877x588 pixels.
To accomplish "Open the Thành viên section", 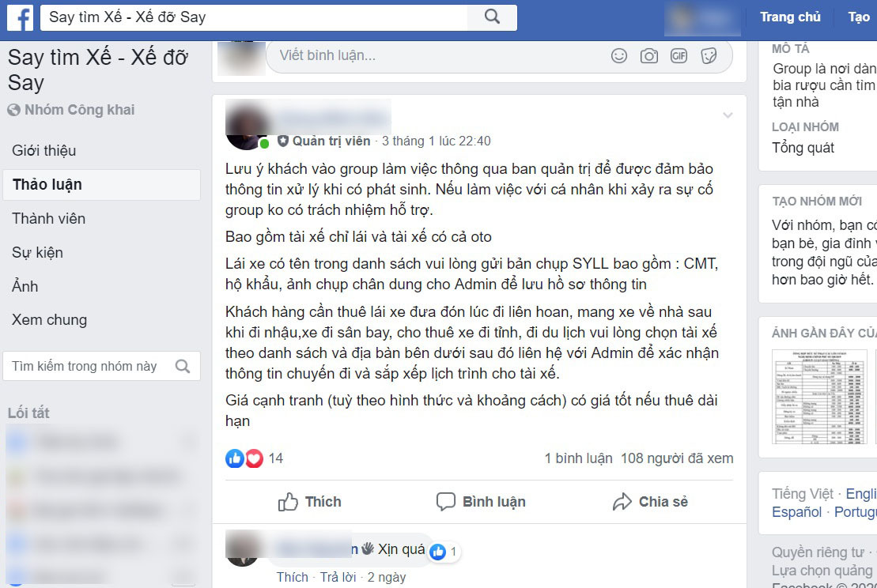I will (x=49, y=219).
